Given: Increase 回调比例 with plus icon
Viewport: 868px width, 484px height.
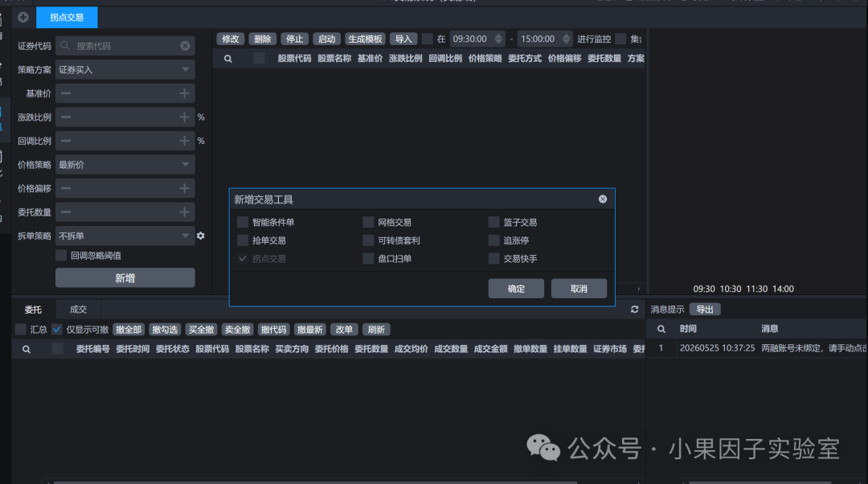Looking at the screenshot, I should click(184, 142).
